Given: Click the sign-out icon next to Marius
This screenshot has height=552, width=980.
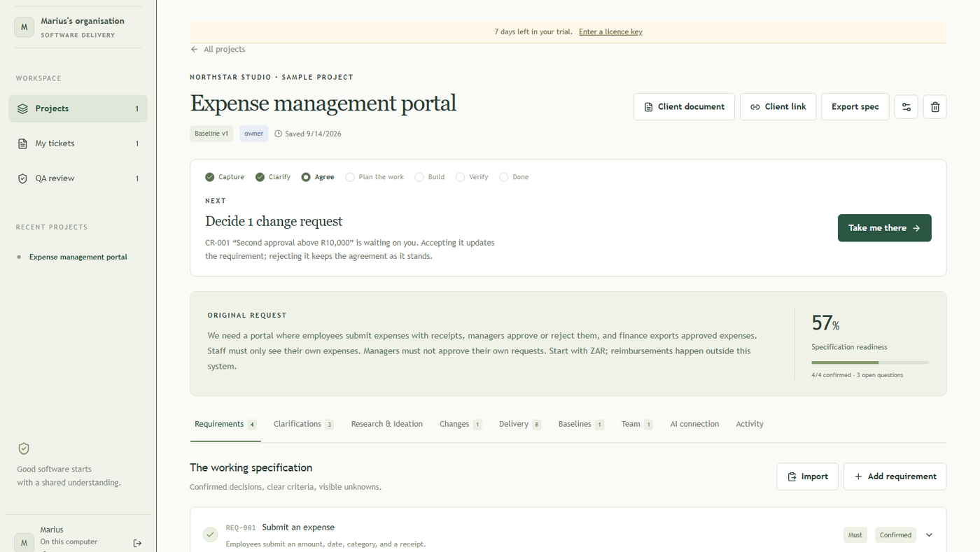Looking at the screenshot, I should [137, 543].
